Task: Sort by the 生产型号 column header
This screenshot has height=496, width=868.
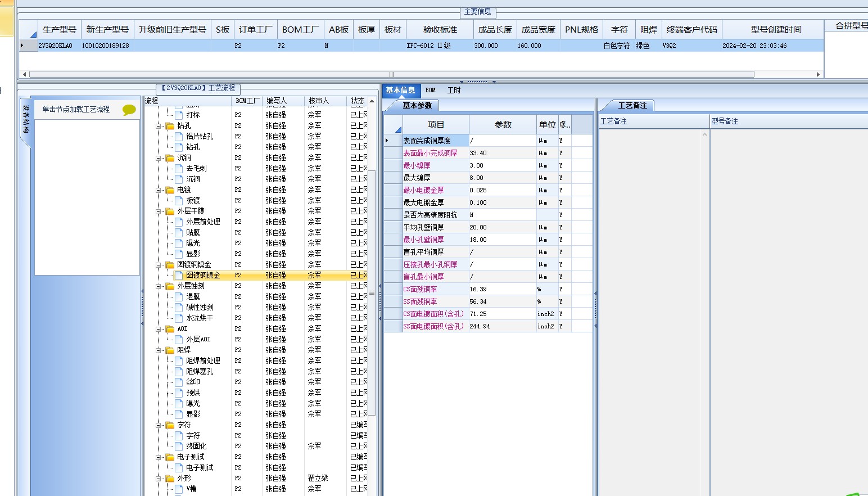Action: point(59,30)
